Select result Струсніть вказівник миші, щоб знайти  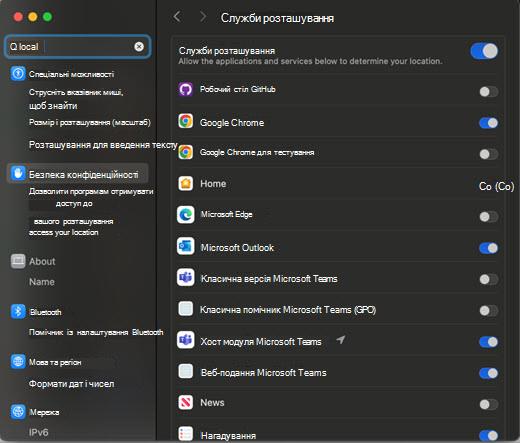[x=76, y=99]
